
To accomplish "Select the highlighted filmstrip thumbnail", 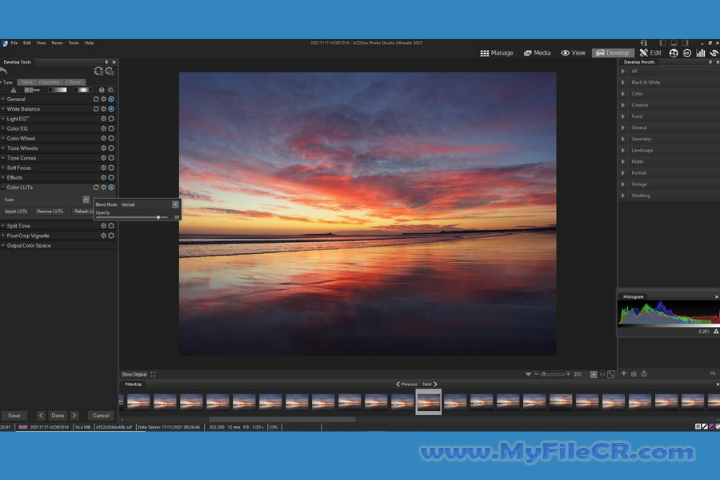I will tap(428, 402).
